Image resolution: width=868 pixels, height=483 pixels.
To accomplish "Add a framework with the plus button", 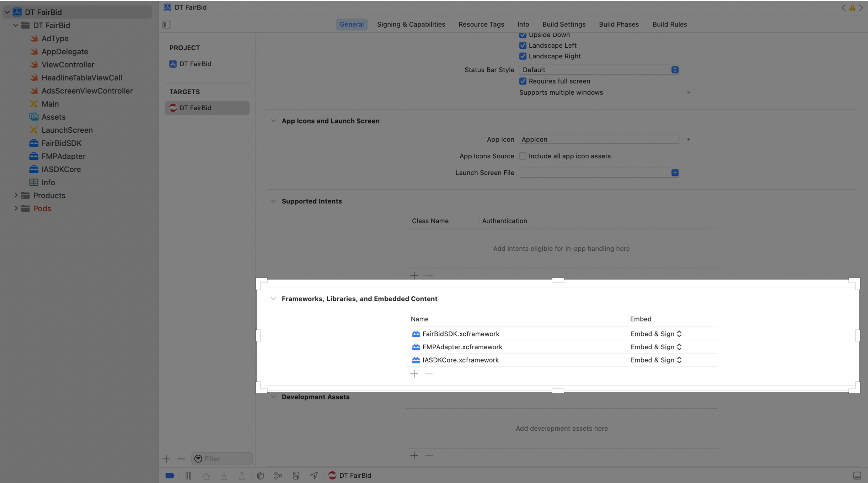I will click(x=414, y=374).
